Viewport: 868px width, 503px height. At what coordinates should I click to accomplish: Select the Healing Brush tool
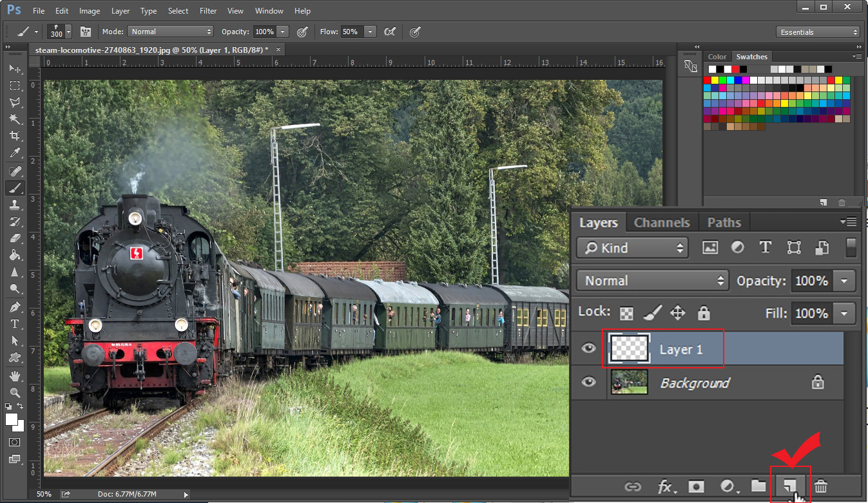point(15,171)
